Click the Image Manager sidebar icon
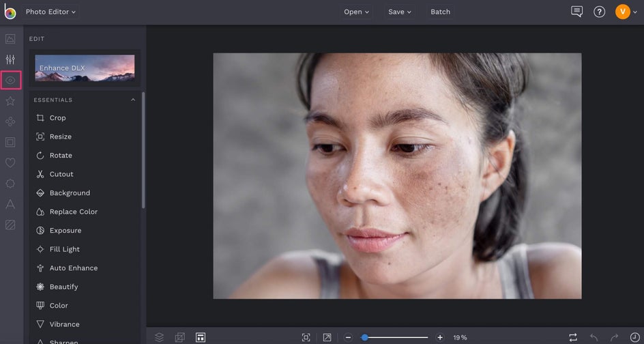 [10, 39]
